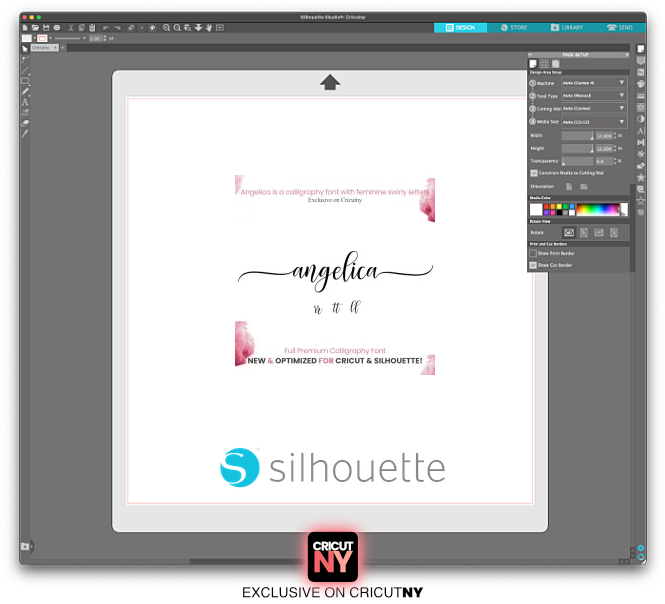Screen dimensions: 665x604
Task: Activate the Pan hand tool
Action: tap(209, 28)
